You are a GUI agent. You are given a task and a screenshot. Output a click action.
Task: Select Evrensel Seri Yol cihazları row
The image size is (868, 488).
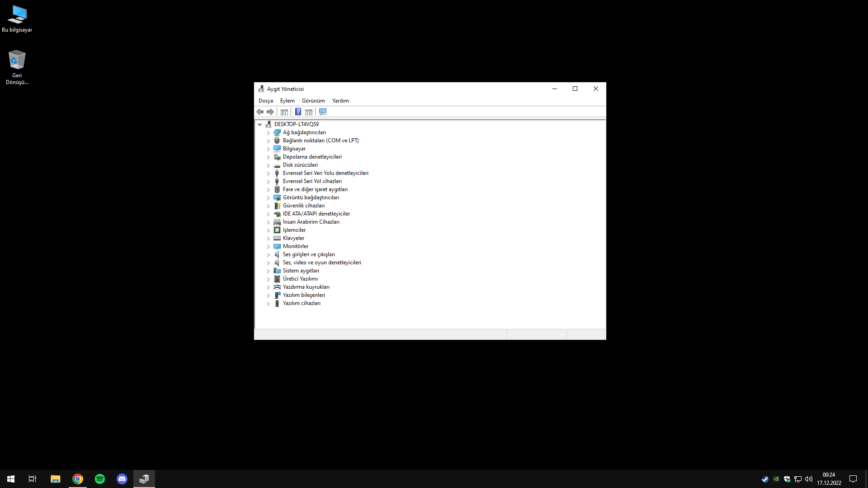point(312,181)
